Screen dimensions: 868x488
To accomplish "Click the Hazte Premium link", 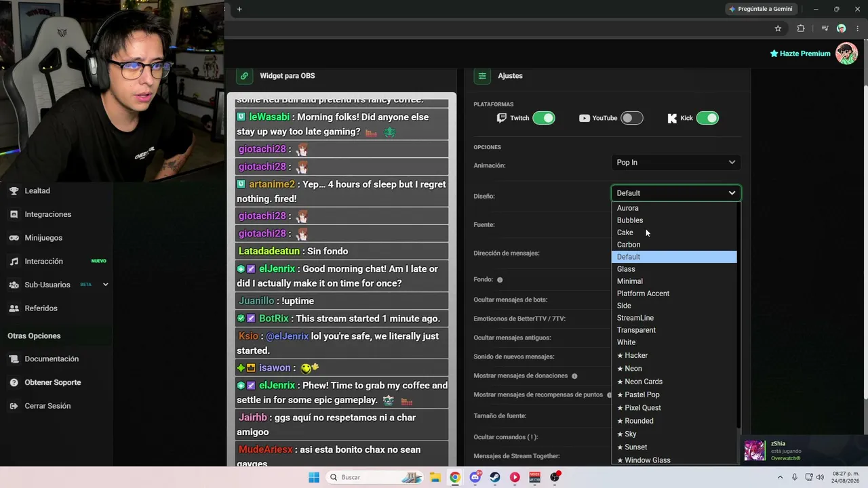I will click(x=800, y=54).
